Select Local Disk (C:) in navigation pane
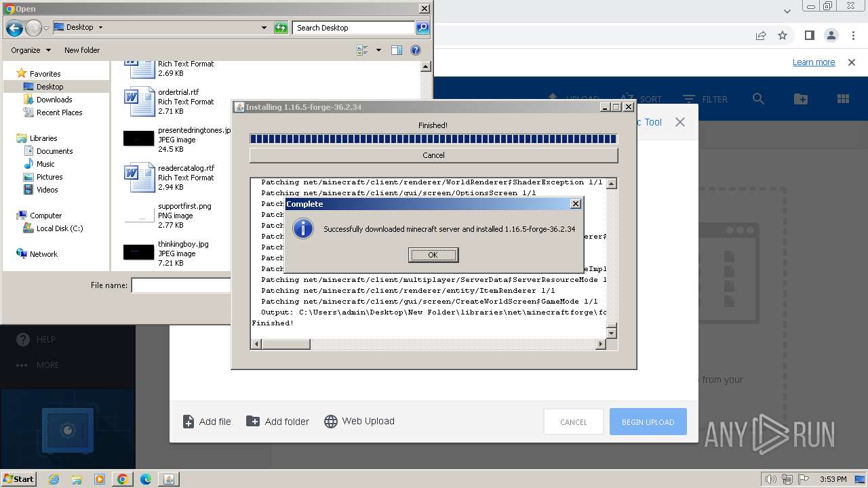This screenshot has height=488, width=868. click(x=53, y=228)
